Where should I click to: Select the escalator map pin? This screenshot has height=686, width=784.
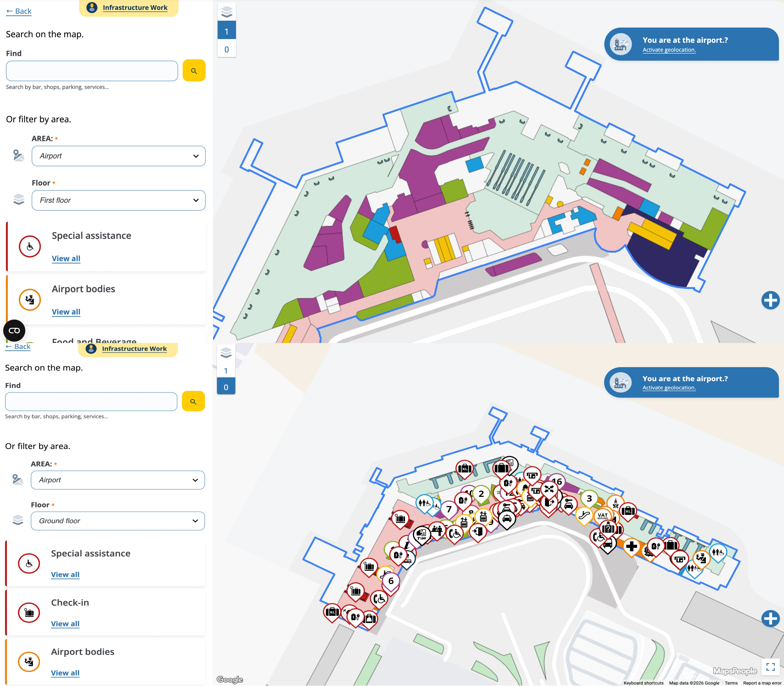pyautogui.click(x=584, y=515)
